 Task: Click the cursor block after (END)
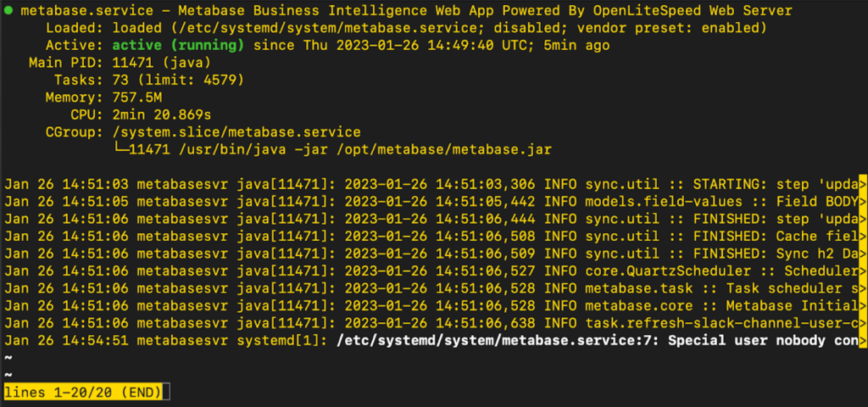167,392
